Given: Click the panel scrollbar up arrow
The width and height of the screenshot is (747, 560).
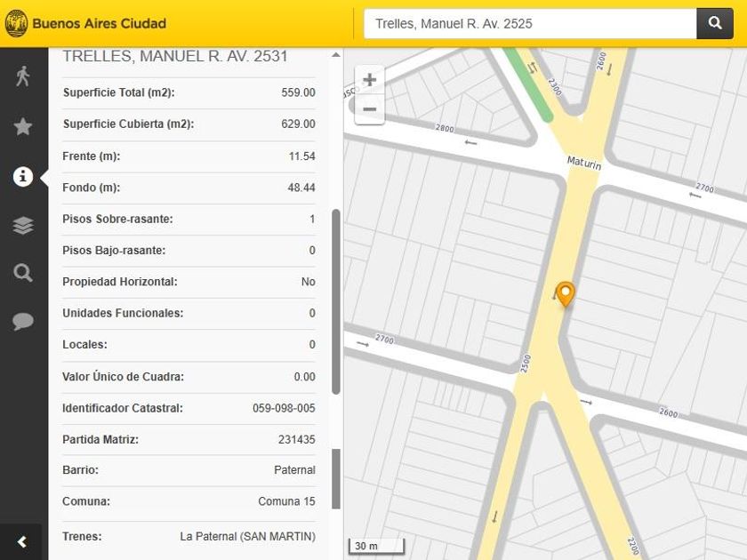Looking at the screenshot, I should coord(336,55).
